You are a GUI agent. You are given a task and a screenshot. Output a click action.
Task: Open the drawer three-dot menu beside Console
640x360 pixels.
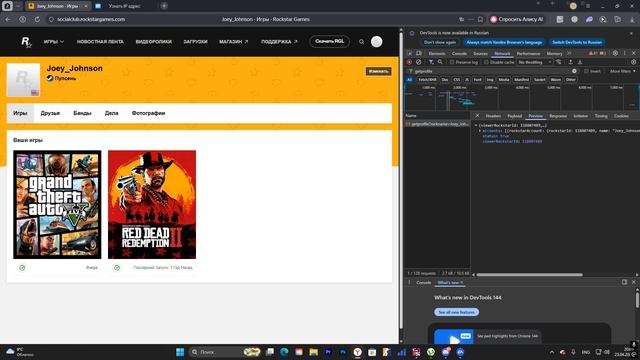click(x=409, y=282)
